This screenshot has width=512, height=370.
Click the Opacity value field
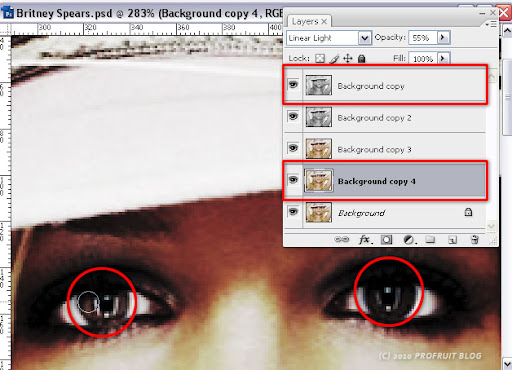point(423,38)
